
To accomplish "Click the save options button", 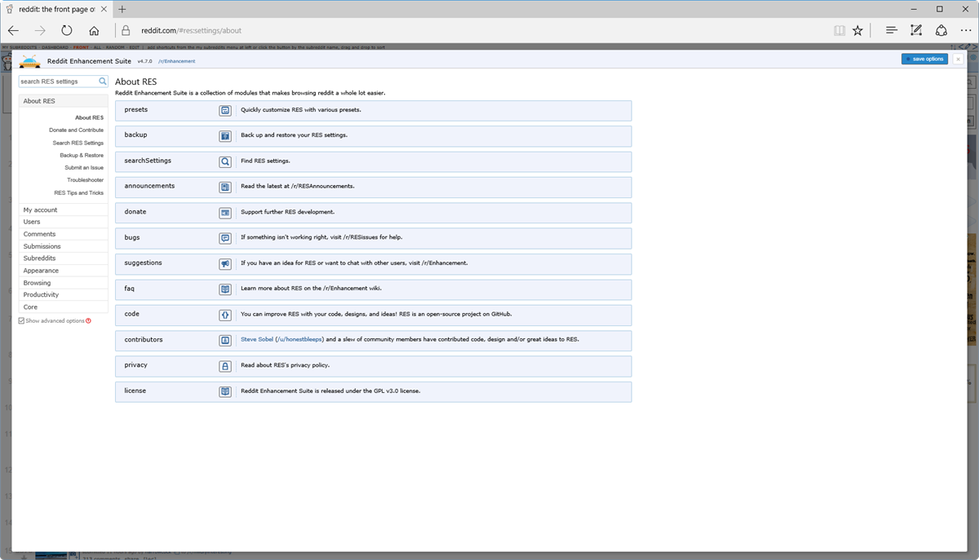I will 923,58.
